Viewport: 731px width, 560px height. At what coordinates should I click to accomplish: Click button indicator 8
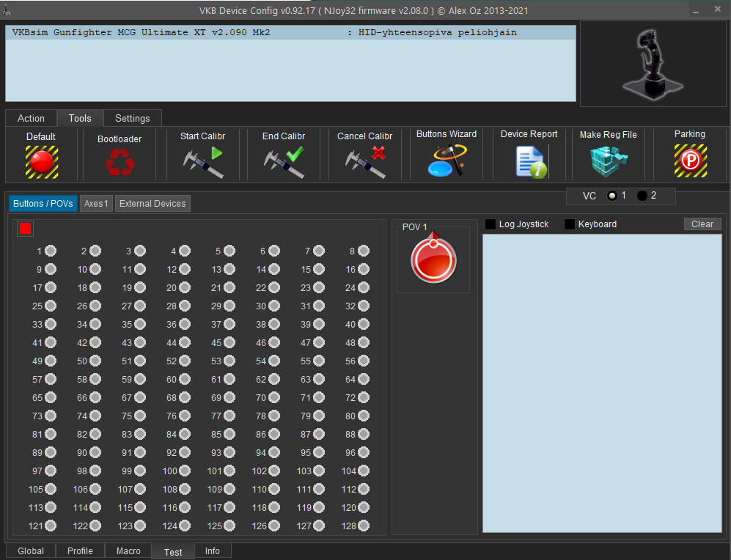(x=364, y=251)
